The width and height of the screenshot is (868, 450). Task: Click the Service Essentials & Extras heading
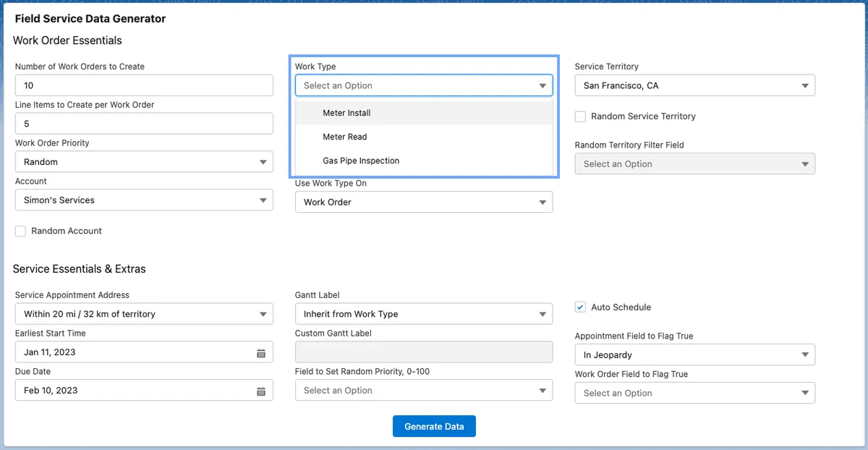tap(80, 269)
